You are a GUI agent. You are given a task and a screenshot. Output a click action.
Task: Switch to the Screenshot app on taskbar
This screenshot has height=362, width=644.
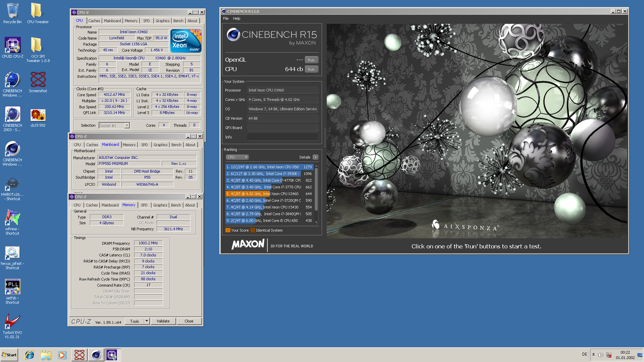[79, 355]
